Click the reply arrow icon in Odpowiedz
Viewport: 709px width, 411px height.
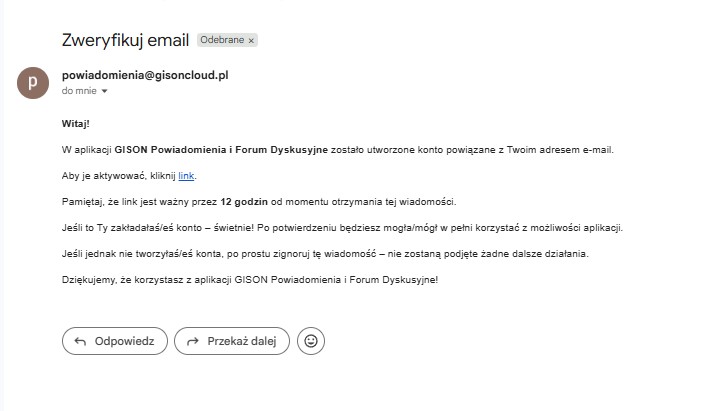coord(80,341)
